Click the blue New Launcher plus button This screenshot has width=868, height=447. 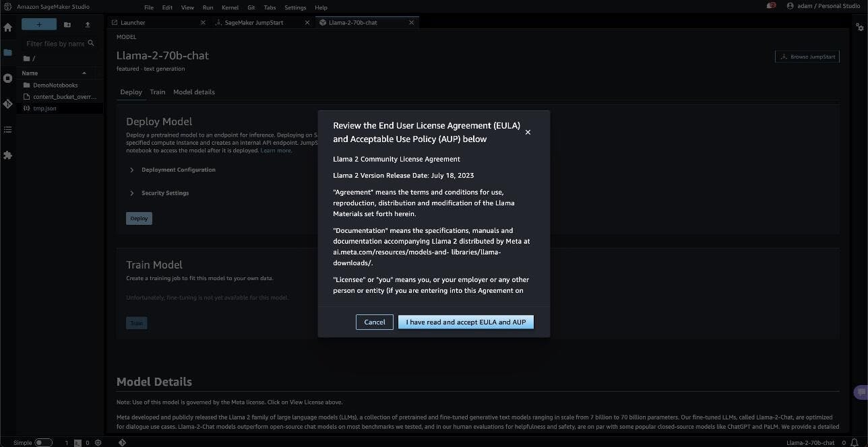39,24
